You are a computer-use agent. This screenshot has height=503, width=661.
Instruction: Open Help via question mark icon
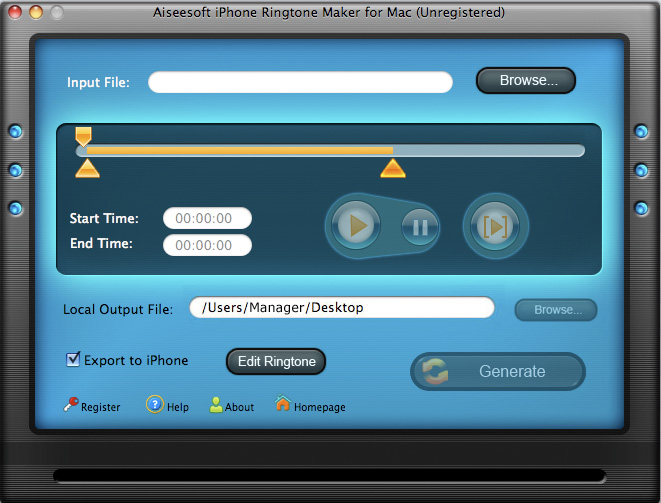pyautogui.click(x=155, y=405)
